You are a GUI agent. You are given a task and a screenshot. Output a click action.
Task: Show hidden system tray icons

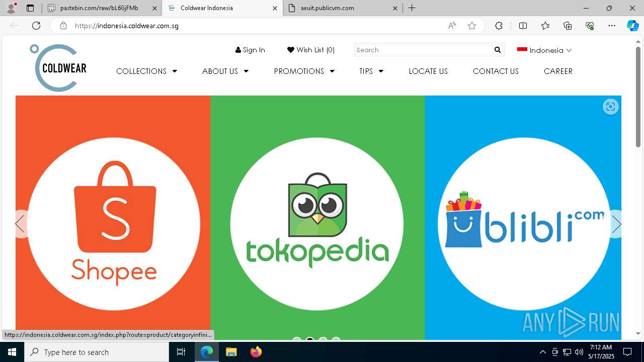(x=542, y=352)
